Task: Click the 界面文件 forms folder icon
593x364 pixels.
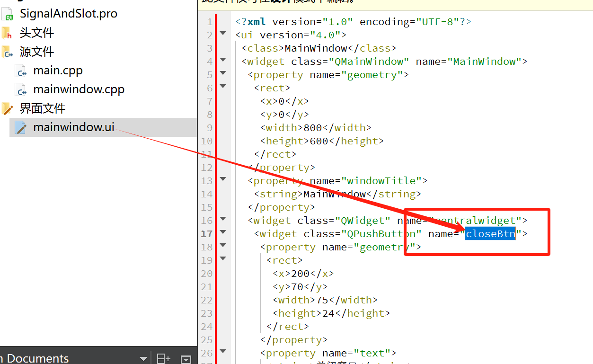Action: 7,109
